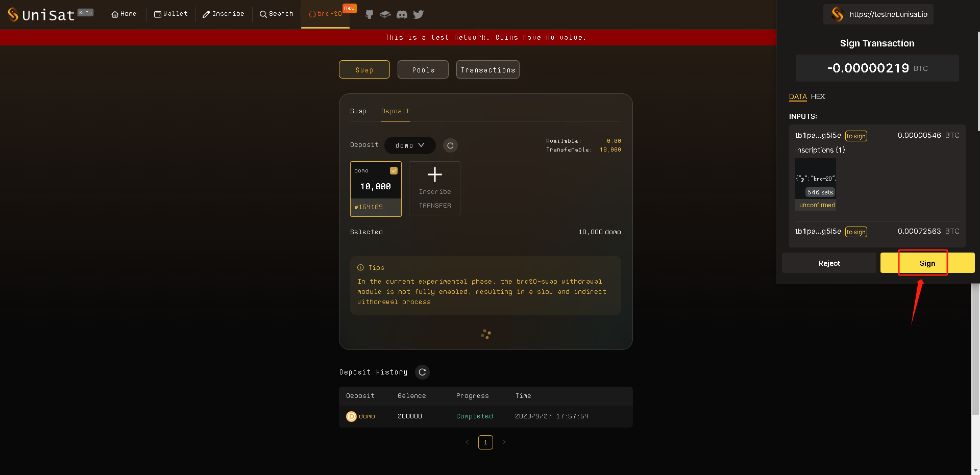Reject the transaction
The image size is (980, 475).
click(x=829, y=263)
